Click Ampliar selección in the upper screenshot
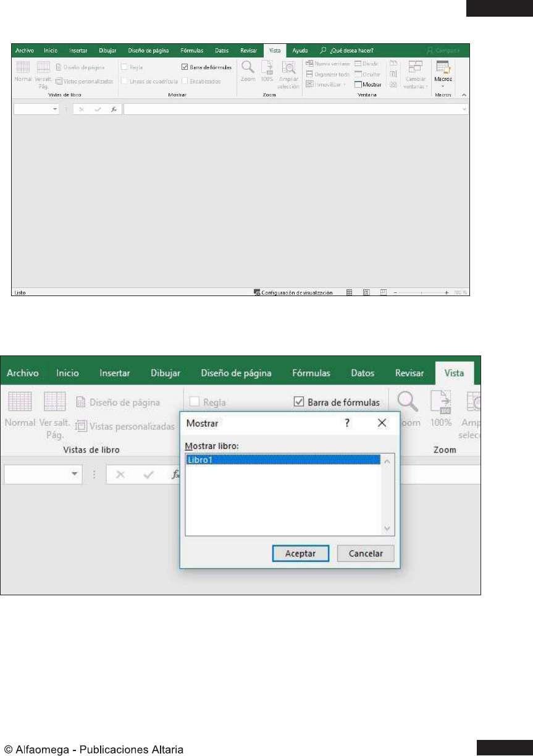 (288, 75)
